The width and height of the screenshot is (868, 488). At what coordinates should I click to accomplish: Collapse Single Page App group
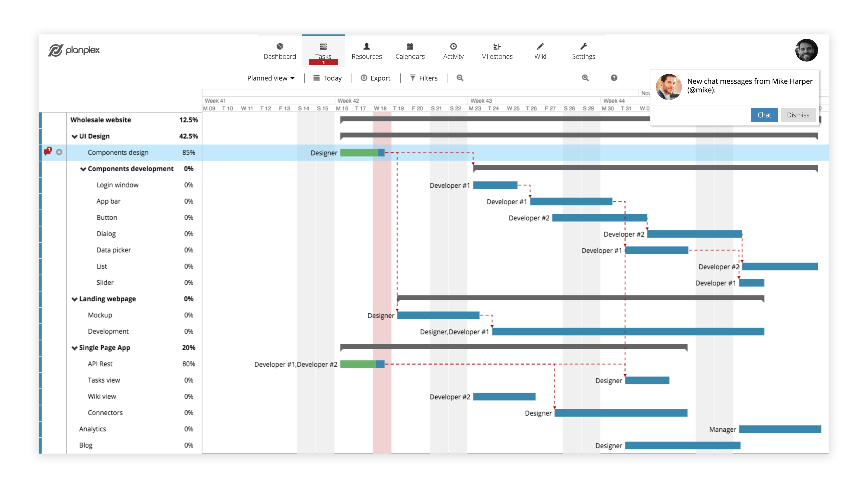click(75, 348)
